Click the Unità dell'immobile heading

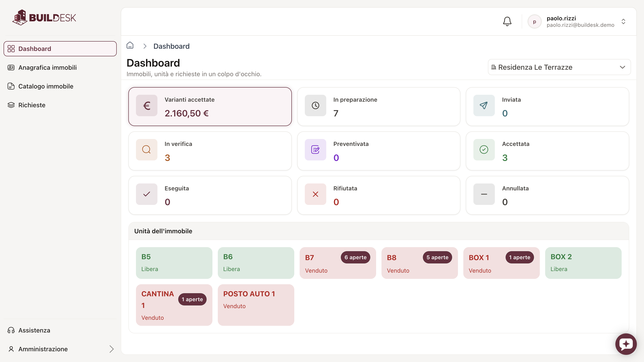tap(163, 231)
